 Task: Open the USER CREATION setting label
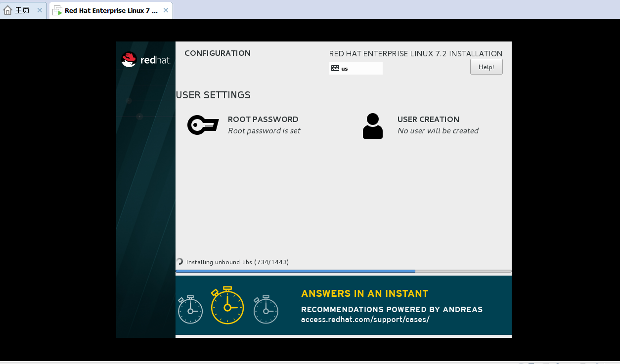click(428, 120)
